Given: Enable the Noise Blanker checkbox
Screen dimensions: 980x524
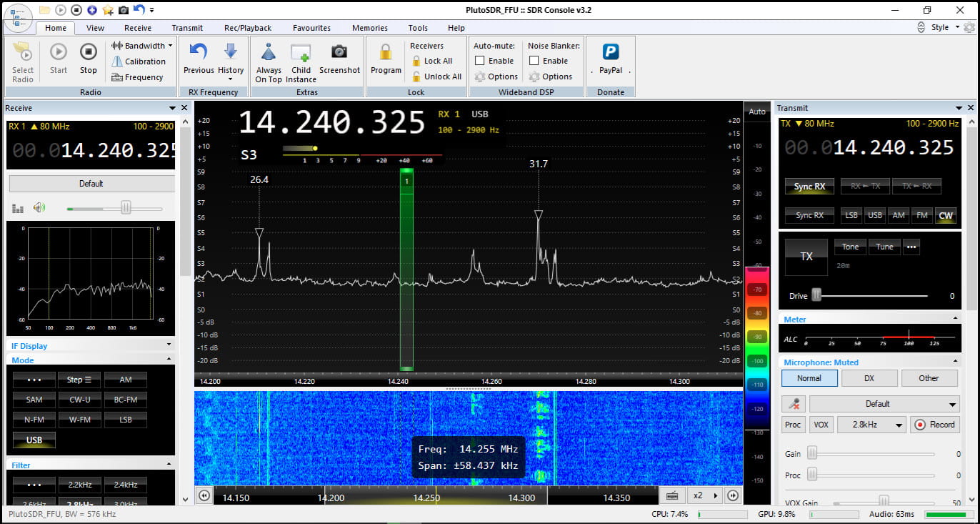Looking at the screenshot, I should 534,61.
